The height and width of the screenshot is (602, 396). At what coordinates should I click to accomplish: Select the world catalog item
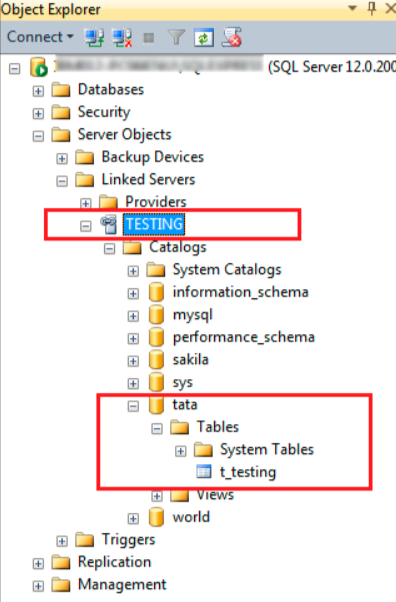click(191, 517)
